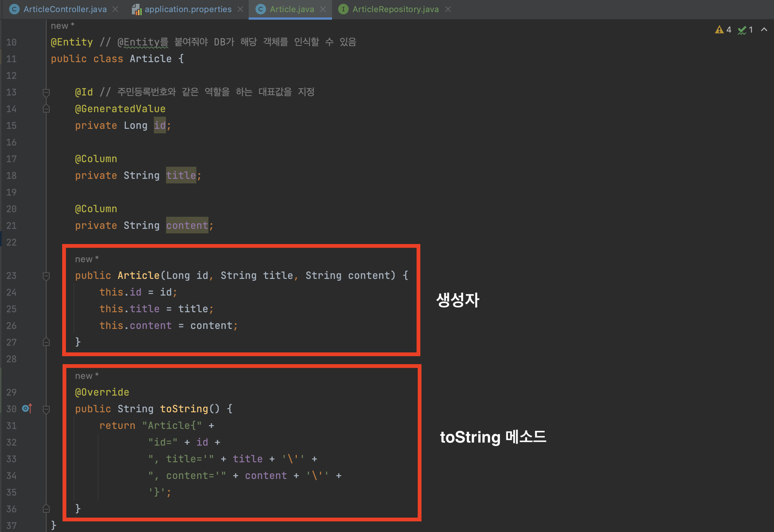Click the ArticleController.java class icon
Viewport: 774px width, 532px height.
(x=14, y=9)
